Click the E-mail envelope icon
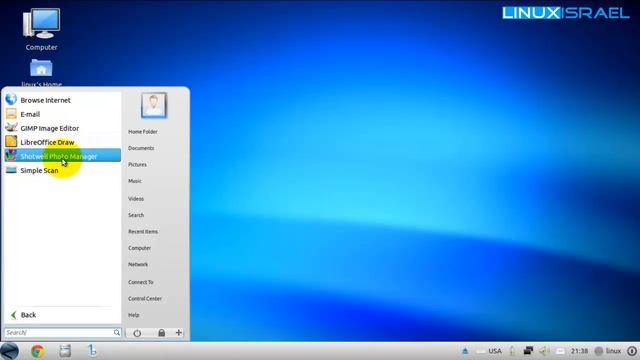 [x=11, y=113]
